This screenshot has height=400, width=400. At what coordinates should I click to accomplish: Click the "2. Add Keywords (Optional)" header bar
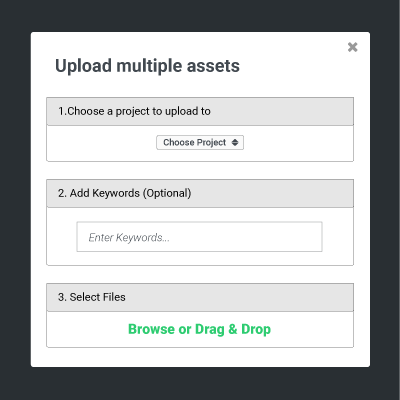[x=200, y=193]
